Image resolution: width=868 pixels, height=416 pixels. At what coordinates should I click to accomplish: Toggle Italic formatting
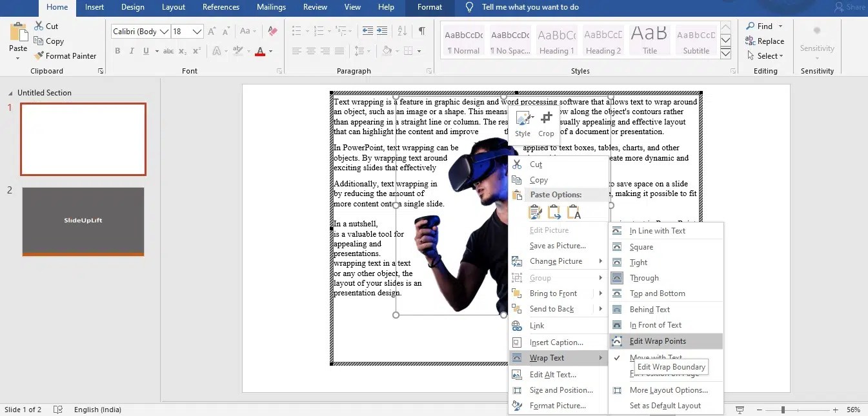132,50
